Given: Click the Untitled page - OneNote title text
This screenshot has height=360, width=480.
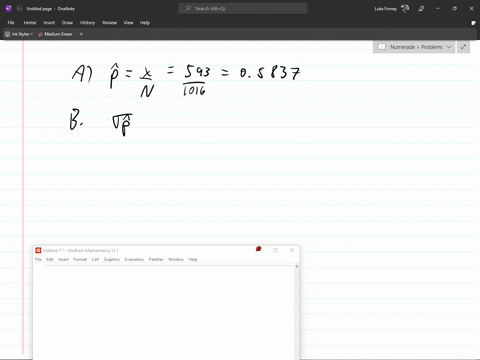Looking at the screenshot, I should 51,9.
